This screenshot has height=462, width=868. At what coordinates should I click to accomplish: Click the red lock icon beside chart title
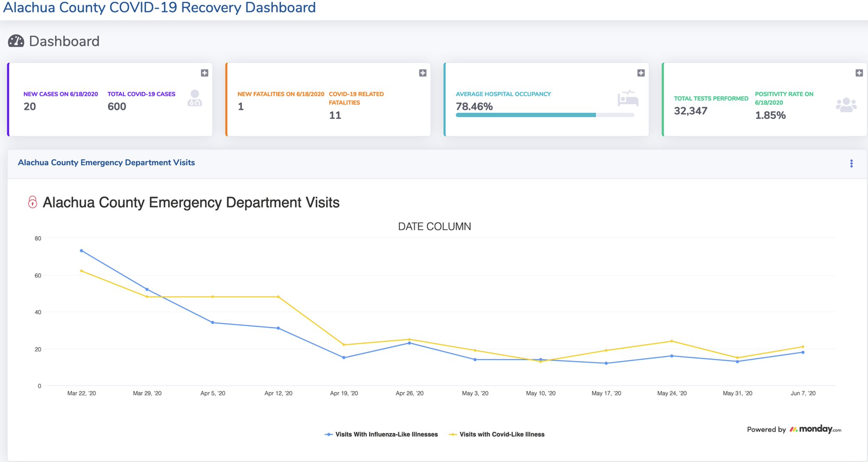pyautogui.click(x=32, y=202)
